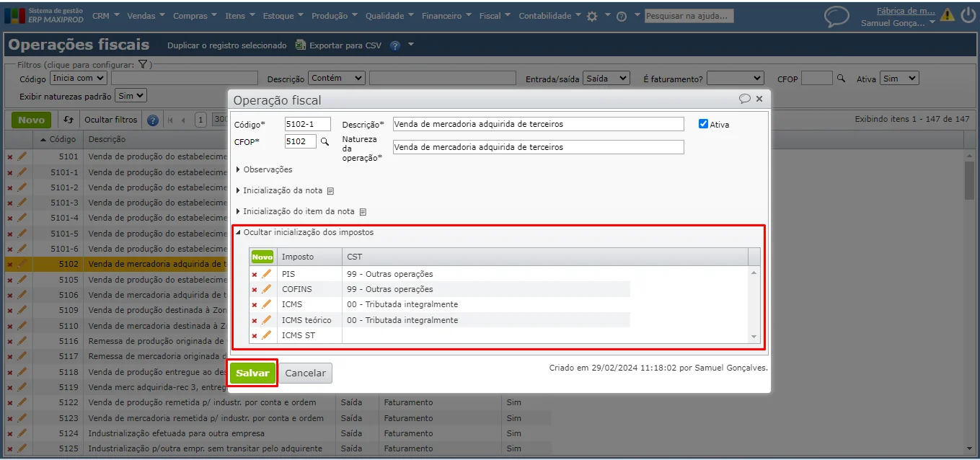Open the Descrição 'Contém' dropdown

(337, 78)
